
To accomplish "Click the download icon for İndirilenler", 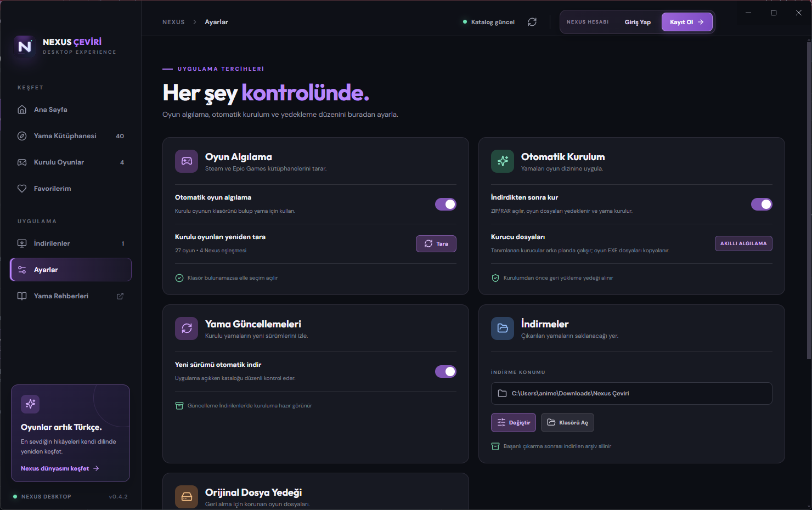I will click(x=22, y=243).
